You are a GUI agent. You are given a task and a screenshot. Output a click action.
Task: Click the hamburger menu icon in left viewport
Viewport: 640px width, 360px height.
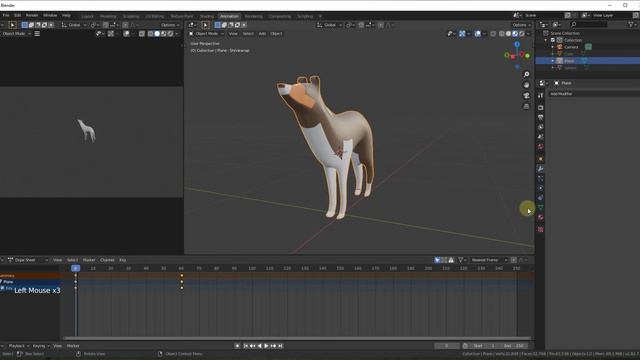37,33
